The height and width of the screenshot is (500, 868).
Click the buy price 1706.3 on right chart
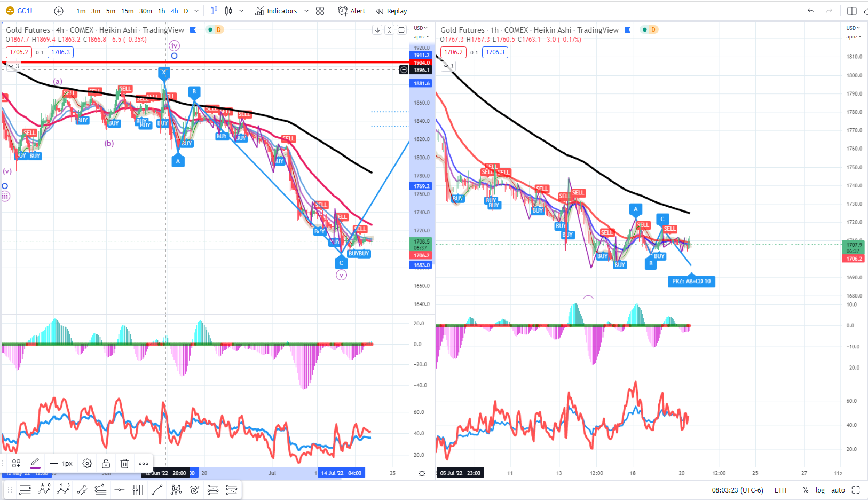click(495, 52)
